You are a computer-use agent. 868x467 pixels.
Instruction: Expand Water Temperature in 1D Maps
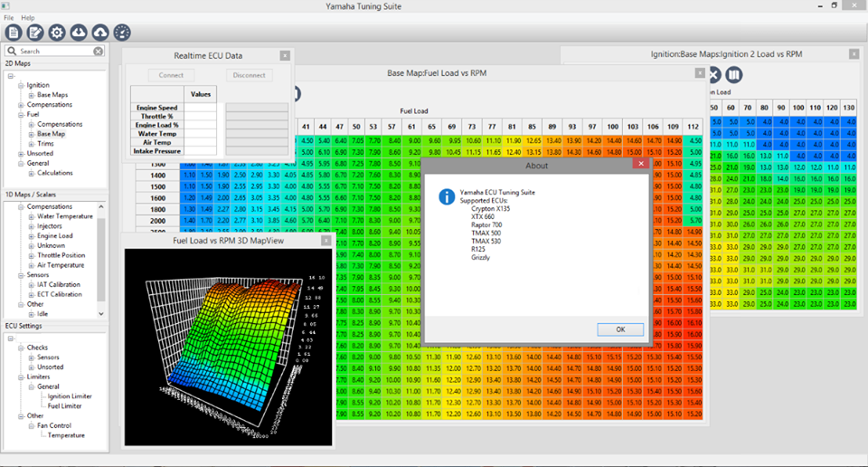click(32, 216)
